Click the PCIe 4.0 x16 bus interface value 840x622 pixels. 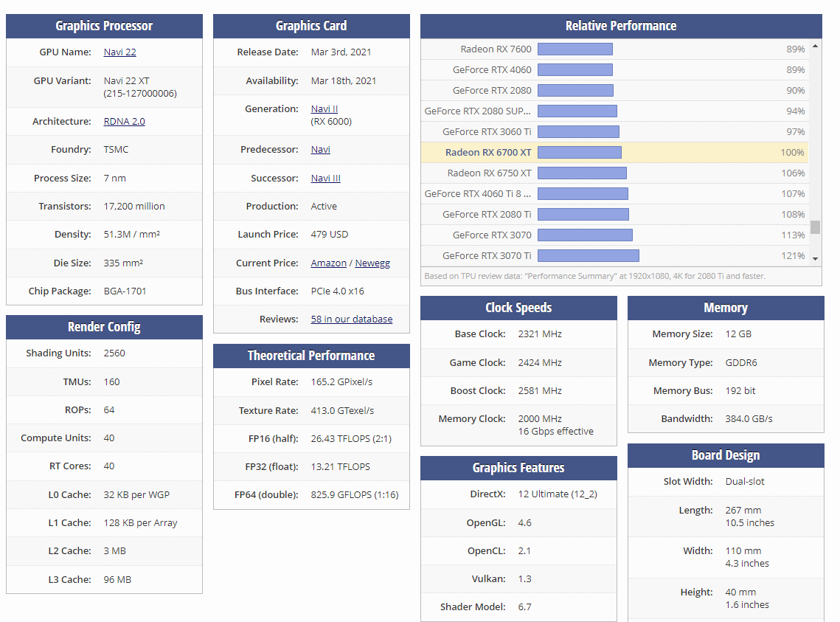coord(338,291)
